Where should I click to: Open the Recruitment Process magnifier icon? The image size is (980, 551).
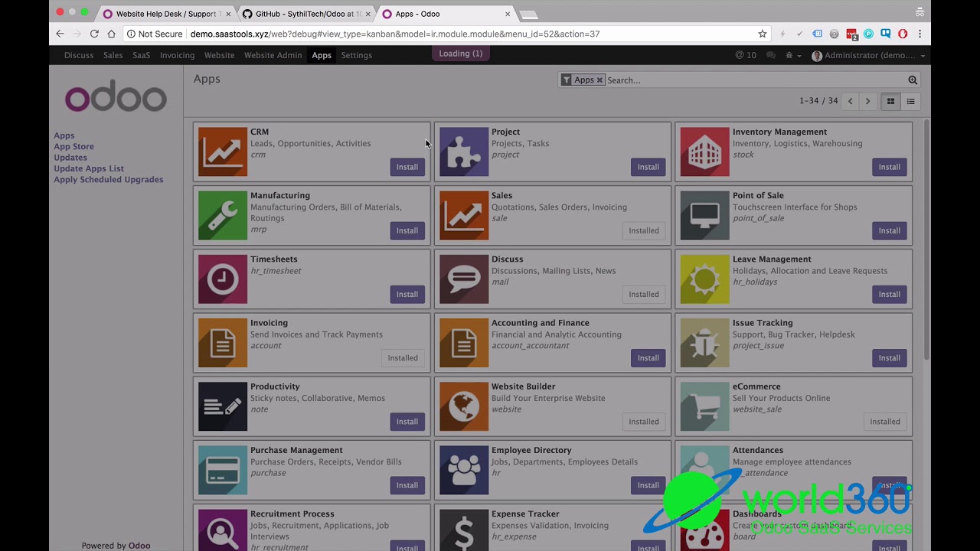(x=223, y=530)
